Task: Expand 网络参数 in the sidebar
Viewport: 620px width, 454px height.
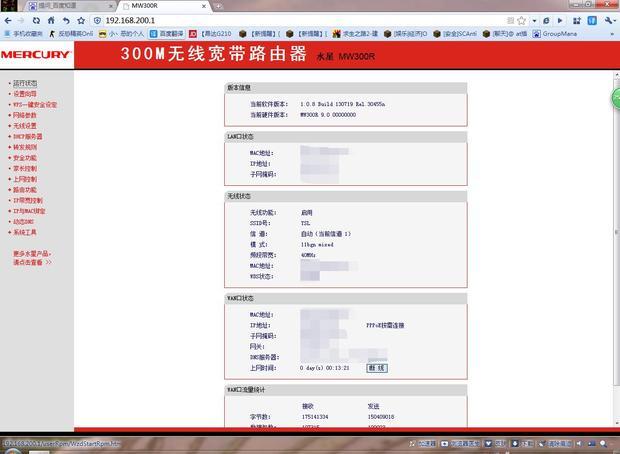Action: (25, 115)
